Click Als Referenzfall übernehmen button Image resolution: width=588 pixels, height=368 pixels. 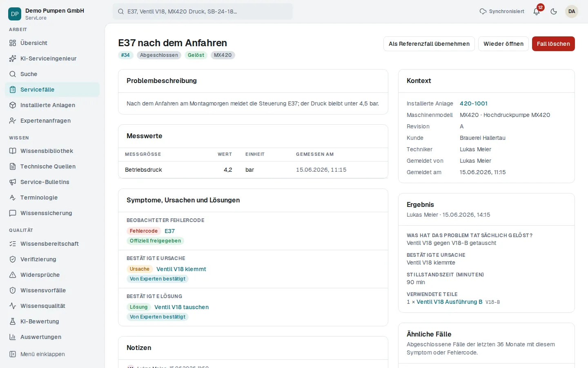429,44
